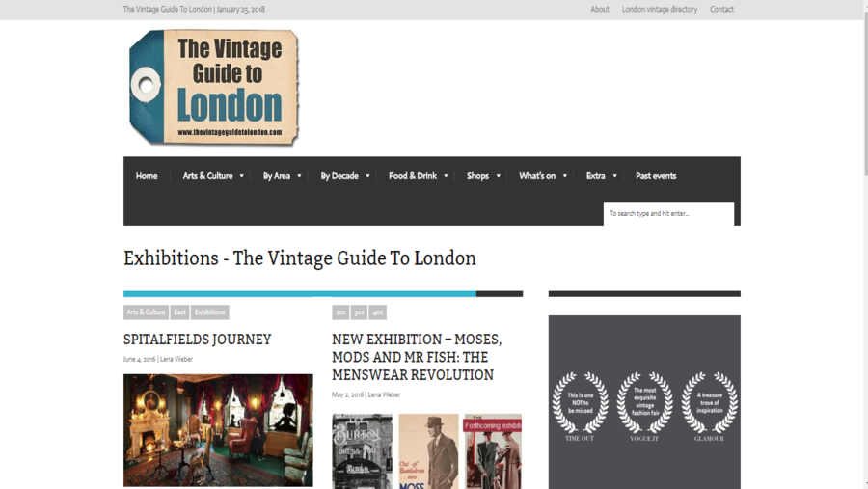Select the 30s decade tag
This screenshot has height=489, width=868.
(x=360, y=312)
